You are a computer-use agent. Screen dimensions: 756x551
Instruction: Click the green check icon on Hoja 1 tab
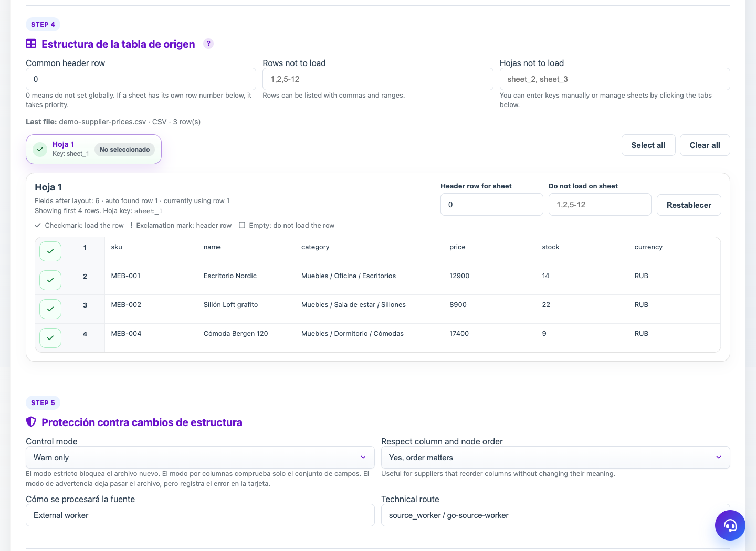click(40, 150)
